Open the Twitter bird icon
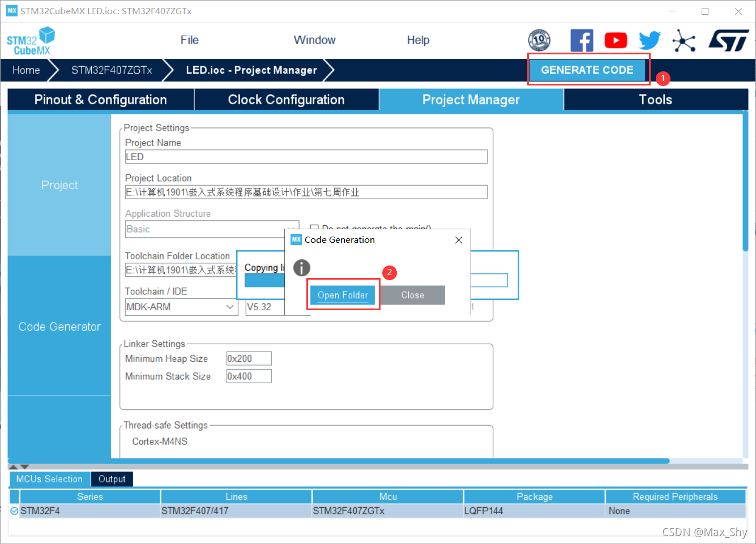 [650, 40]
